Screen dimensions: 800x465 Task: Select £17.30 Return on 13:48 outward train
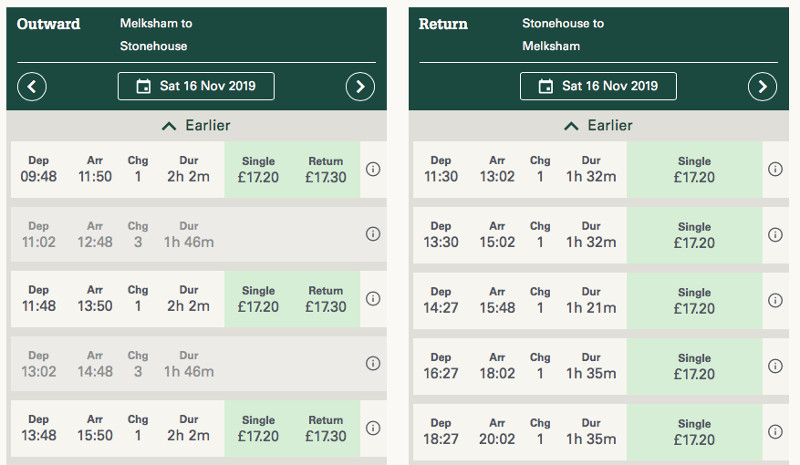point(326,428)
